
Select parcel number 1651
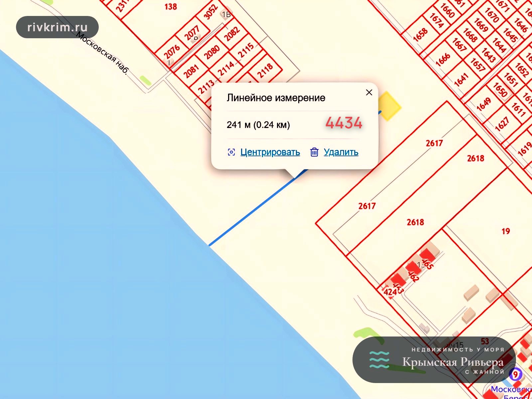[x=511, y=80]
